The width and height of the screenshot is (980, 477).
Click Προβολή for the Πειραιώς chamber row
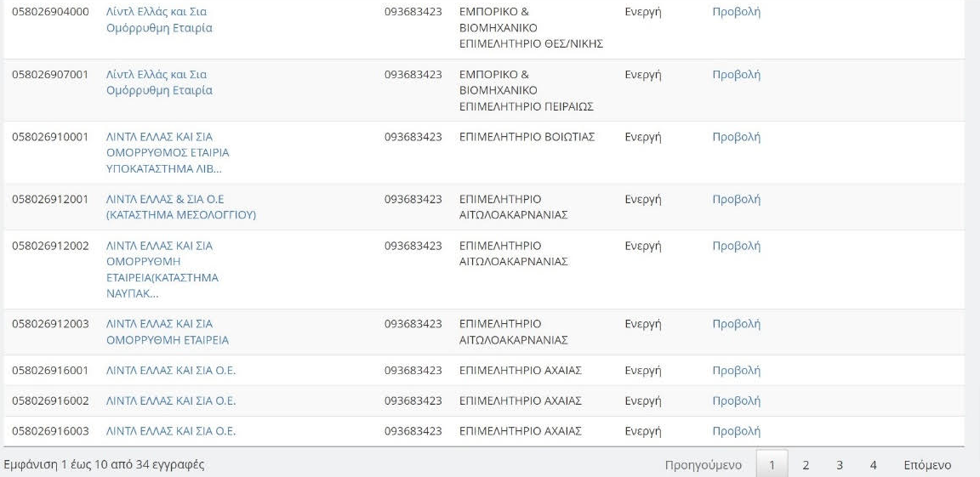click(x=736, y=75)
